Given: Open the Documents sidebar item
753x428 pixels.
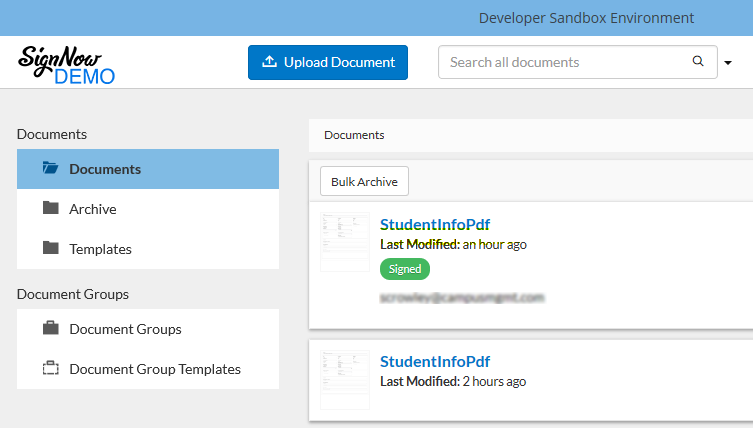Looking at the screenshot, I should pos(105,169).
